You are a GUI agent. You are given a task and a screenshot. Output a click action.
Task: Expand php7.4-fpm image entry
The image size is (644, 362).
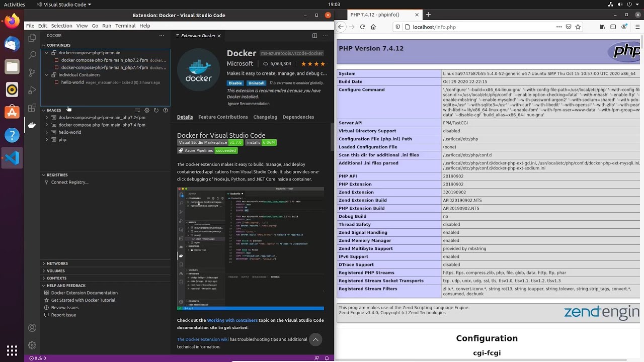tap(47, 125)
